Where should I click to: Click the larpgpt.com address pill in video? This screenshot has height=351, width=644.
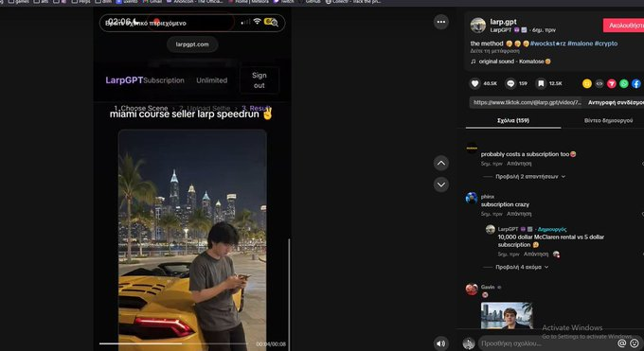pyautogui.click(x=192, y=44)
